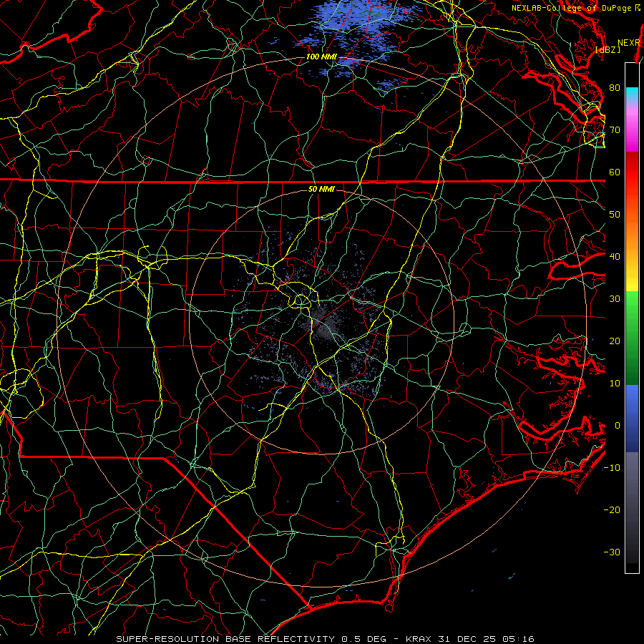Click the -20 value on the dBZ scale

click(x=612, y=509)
